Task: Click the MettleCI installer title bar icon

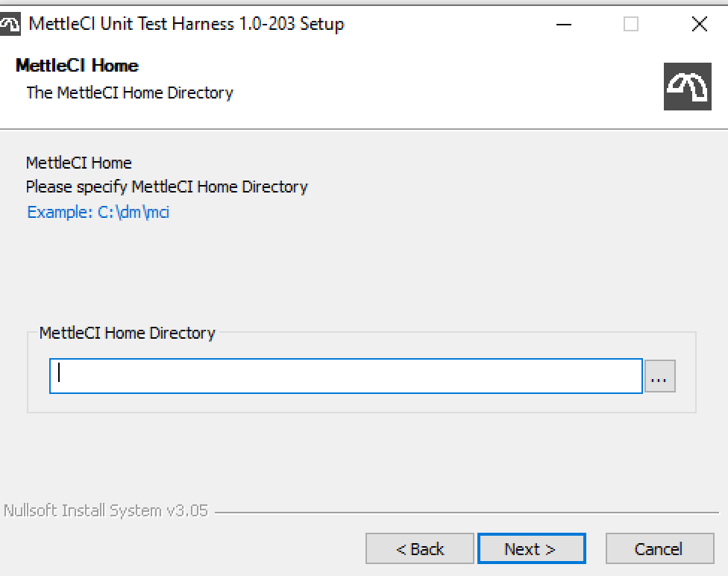Action: 10,25
